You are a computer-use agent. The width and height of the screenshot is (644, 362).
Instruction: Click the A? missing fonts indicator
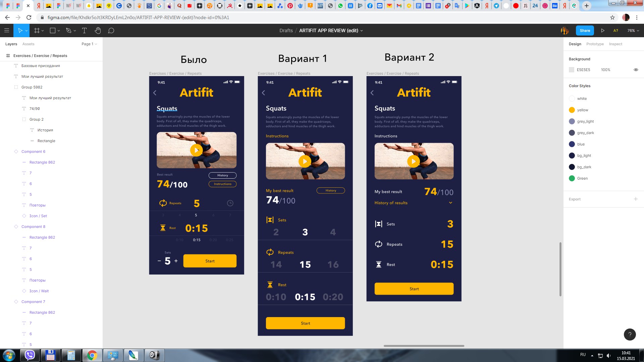(616, 31)
